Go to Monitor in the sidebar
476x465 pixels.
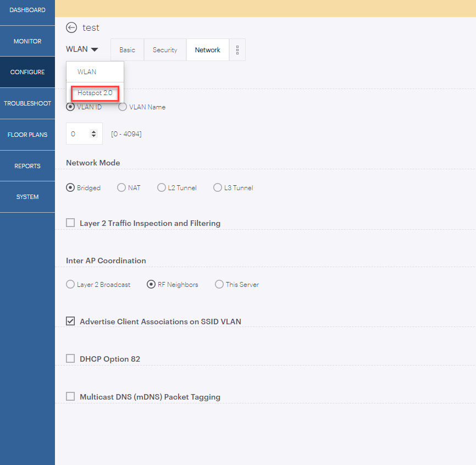tap(27, 41)
